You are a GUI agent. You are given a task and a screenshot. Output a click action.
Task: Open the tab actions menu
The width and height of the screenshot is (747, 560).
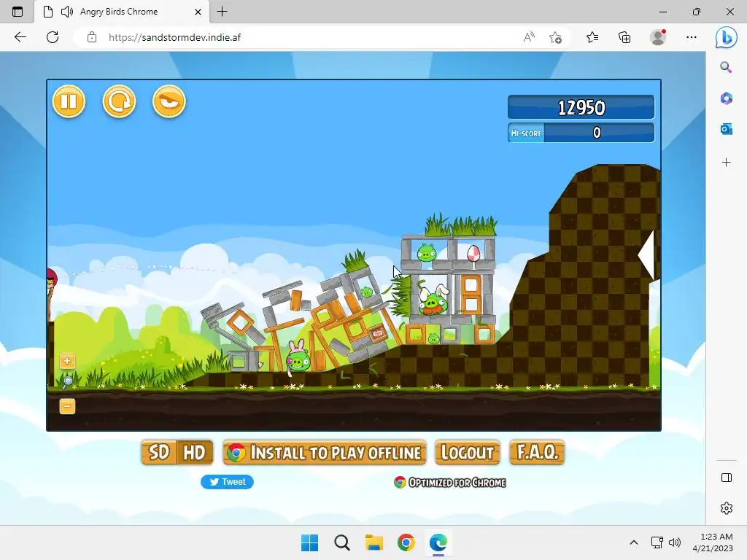(18, 12)
